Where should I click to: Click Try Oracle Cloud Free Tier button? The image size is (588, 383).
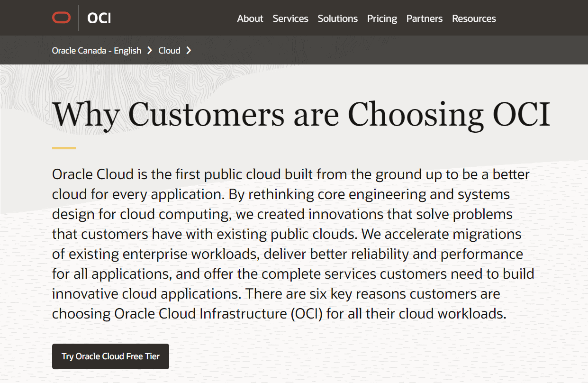(x=110, y=356)
